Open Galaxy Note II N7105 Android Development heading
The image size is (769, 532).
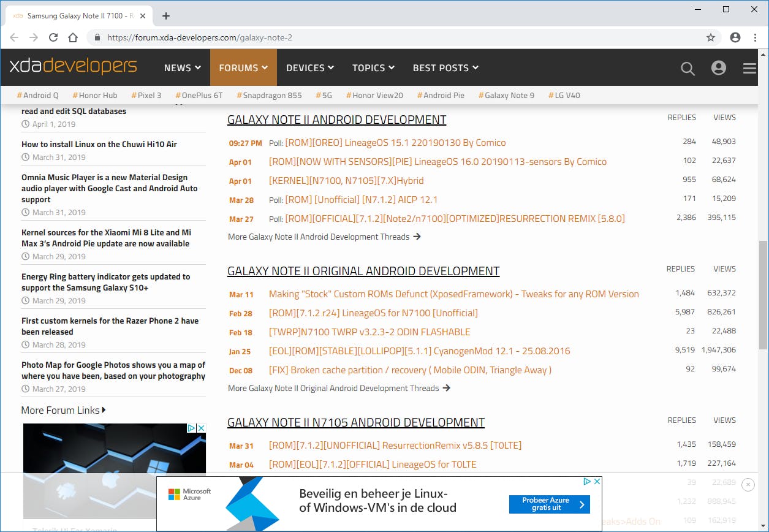tap(356, 422)
